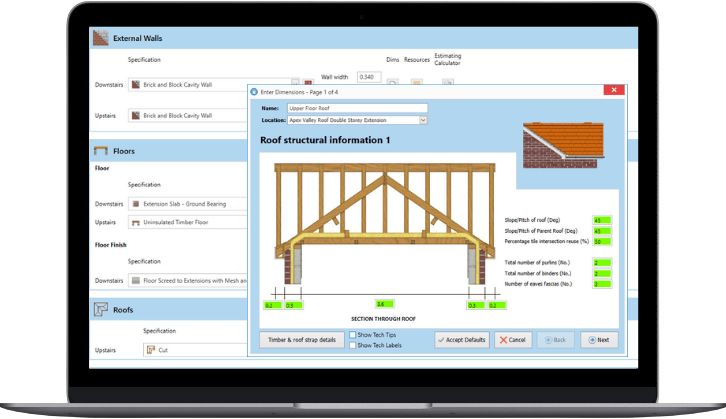
Task: Click the Floors section icon
Action: click(x=100, y=151)
